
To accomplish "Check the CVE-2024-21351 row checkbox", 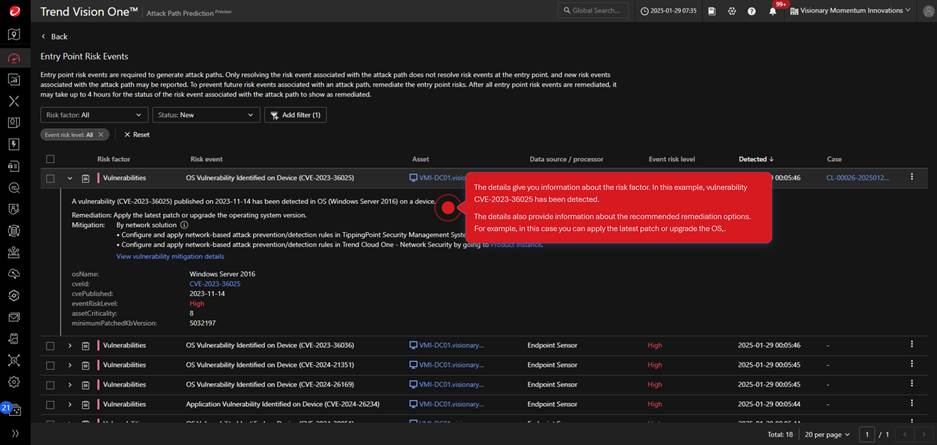I will (50, 365).
